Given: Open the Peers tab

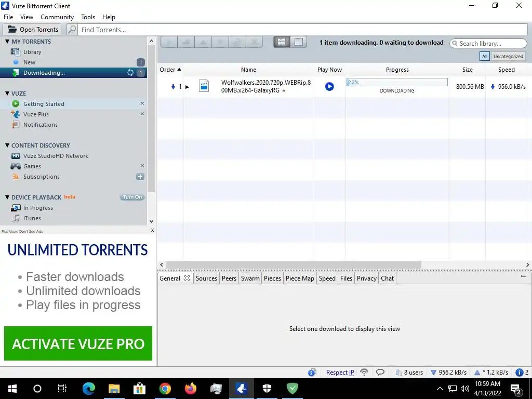Looking at the screenshot, I should [x=229, y=278].
